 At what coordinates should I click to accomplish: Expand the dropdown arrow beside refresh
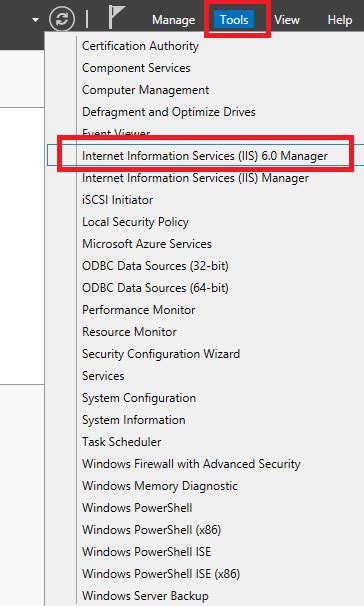[x=36, y=19]
